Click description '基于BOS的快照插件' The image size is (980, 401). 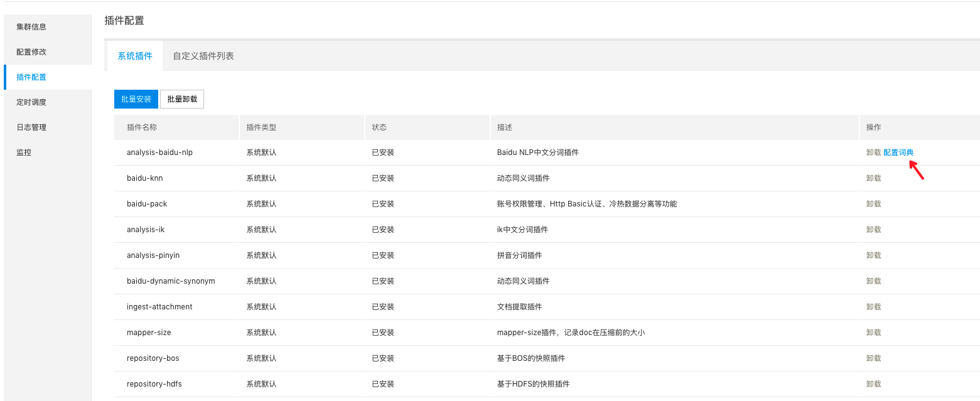(531, 358)
